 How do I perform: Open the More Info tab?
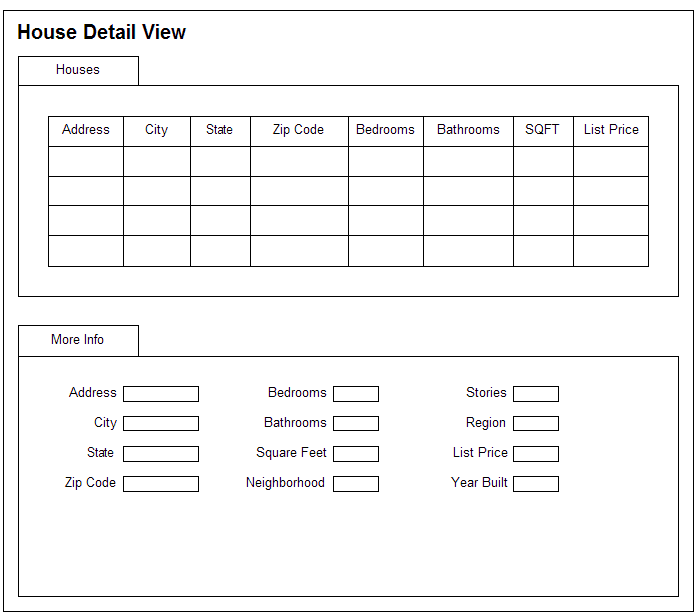pos(78,341)
